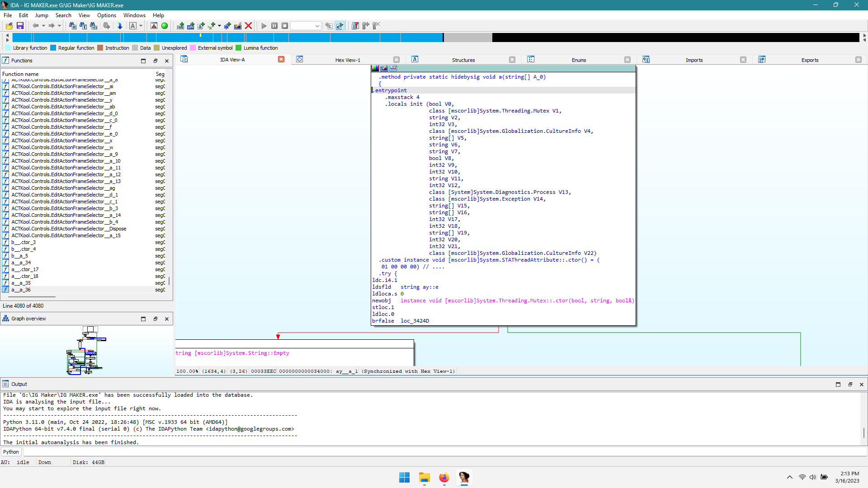Click the Lumina function color swatch
Viewport: 868px width, 488px height.
(238, 48)
